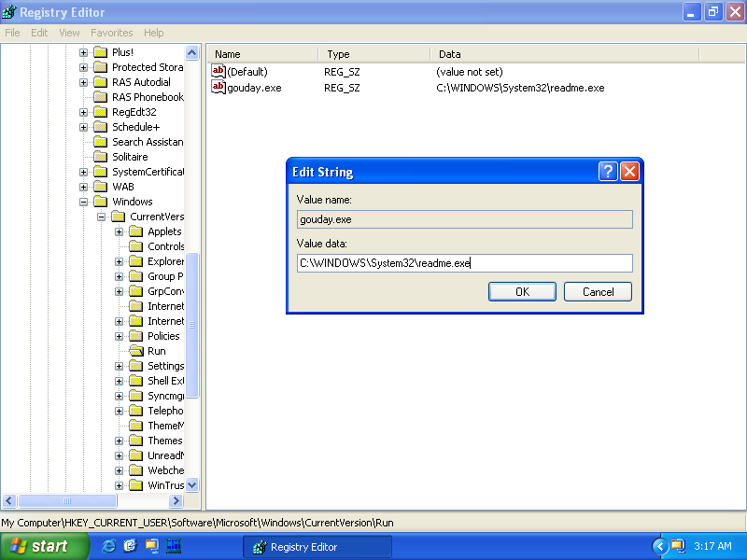Click the Registry Editor title bar icon
Screen dimensions: 747x560
pos(9,12)
